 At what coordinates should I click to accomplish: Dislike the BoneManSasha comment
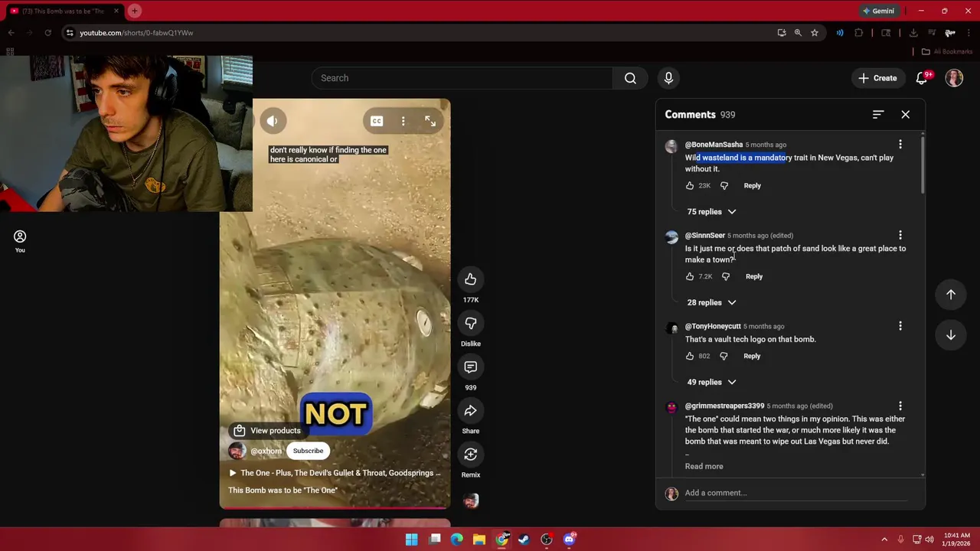pos(724,185)
